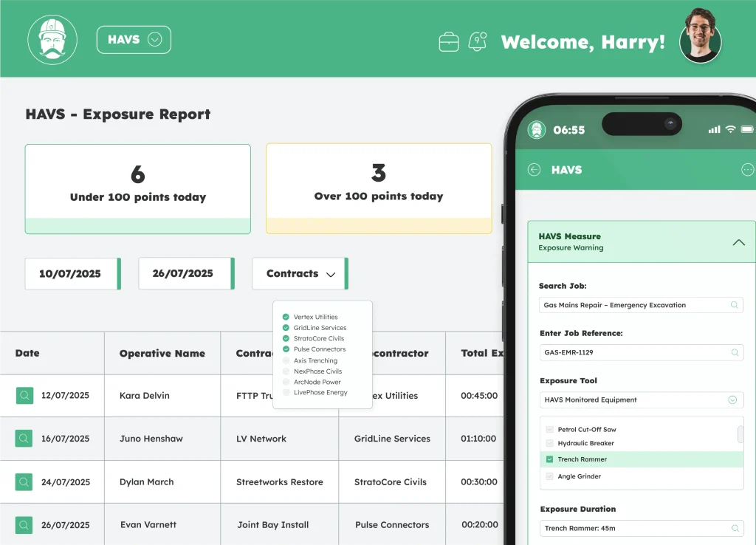Enable LivePhase Energy contract filter
The width and height of the screenshot is (756, 545).
click(286, 392)
